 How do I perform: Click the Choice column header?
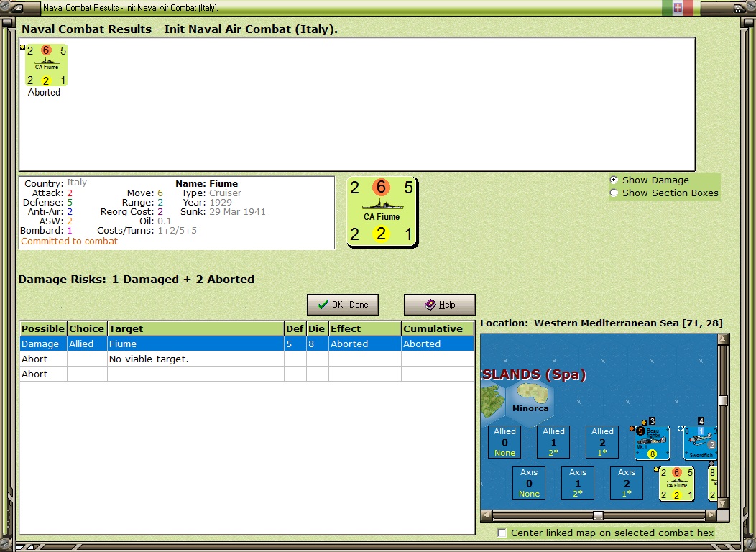[x=87, y=328]
